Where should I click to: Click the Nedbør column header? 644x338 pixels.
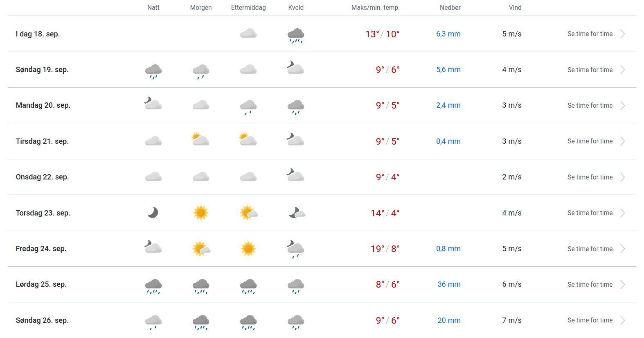(450, 7)
